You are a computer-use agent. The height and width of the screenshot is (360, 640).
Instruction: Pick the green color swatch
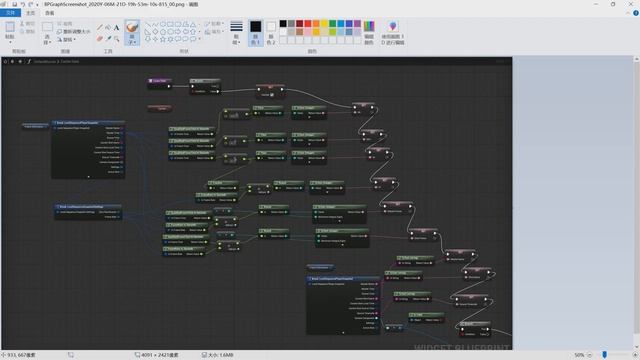[333, 24]
